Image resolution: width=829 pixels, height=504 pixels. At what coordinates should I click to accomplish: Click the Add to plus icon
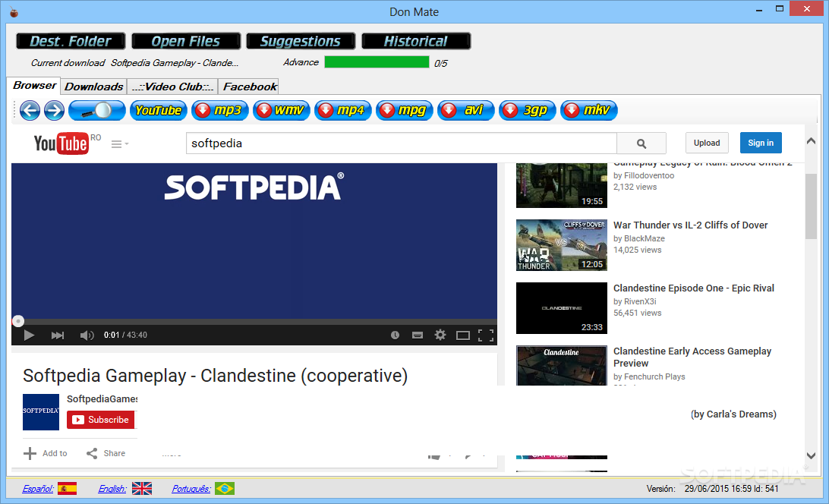tap(30, 453)
